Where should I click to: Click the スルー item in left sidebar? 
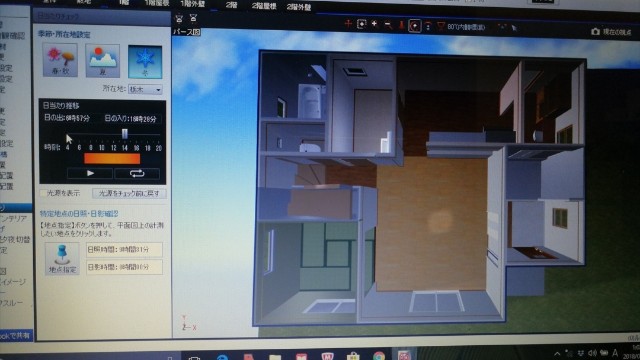(11, 303)
